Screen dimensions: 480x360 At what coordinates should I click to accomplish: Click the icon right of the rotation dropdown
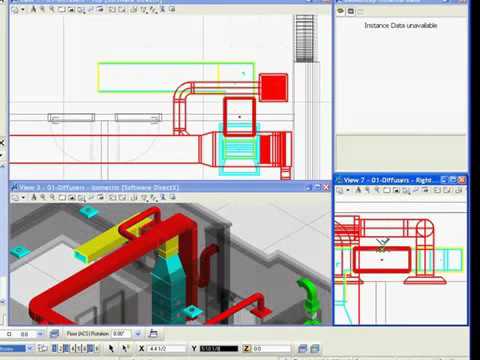(x=153, y=333)
